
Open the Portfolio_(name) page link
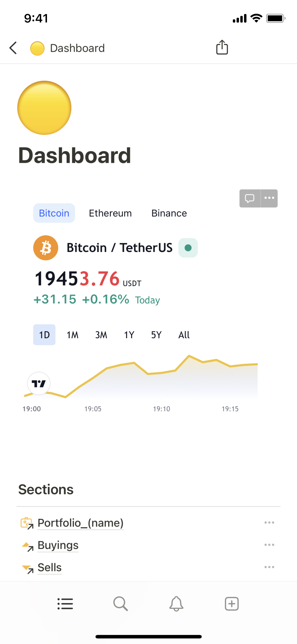pyautogui.click(x=81, y=523)
